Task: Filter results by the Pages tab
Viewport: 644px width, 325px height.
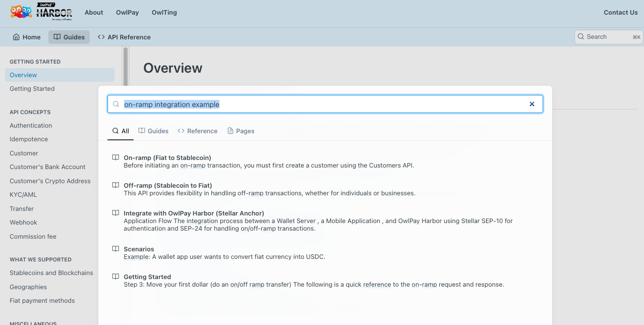Action: 241,131
